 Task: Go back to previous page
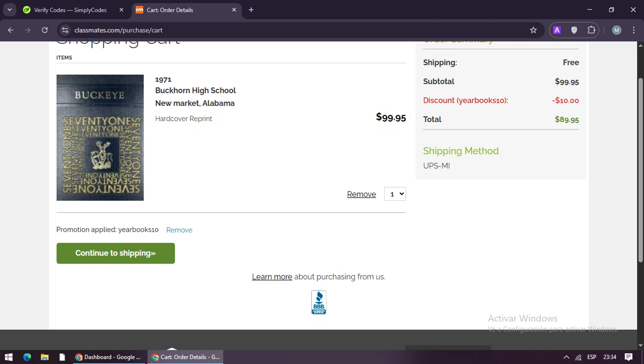click(11, 30)
